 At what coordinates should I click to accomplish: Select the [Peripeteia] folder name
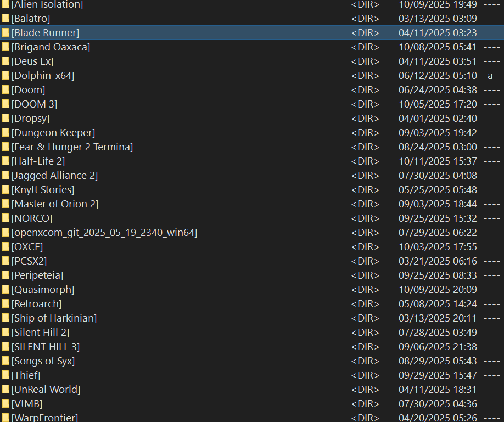pyautogui.click(x=37, y=275)
